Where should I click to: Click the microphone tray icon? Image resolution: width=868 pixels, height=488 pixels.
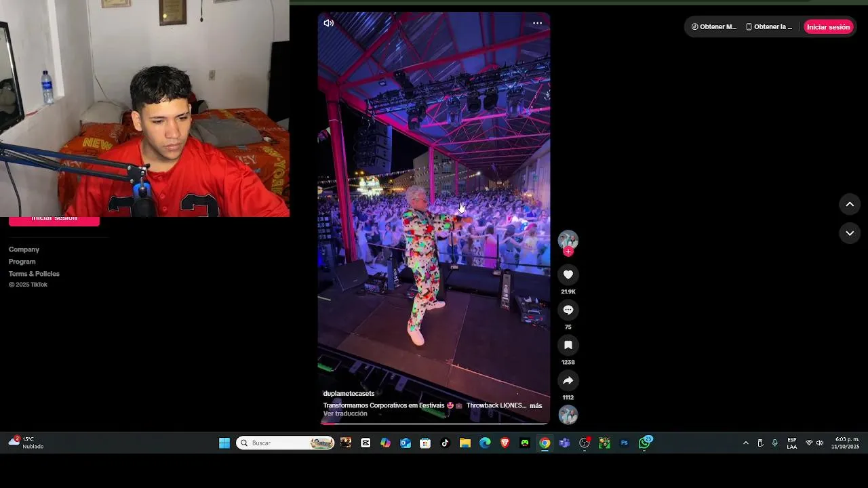click(775, 443)
